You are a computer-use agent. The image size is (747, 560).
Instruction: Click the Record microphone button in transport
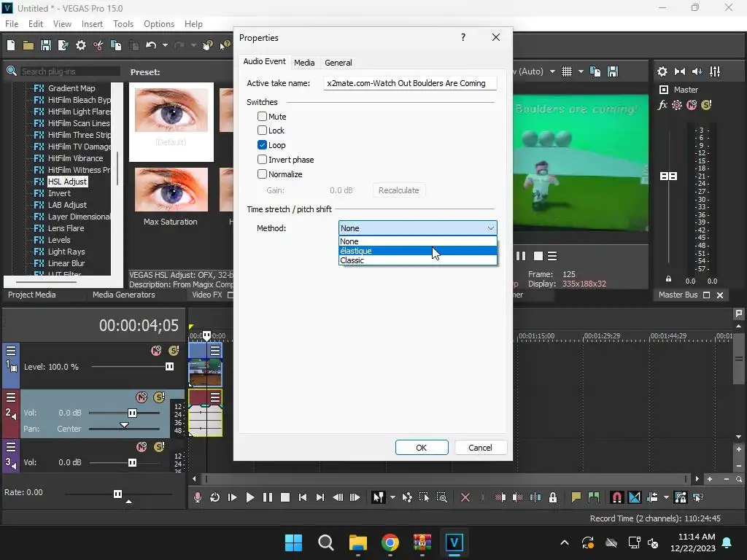click(197, 497)
